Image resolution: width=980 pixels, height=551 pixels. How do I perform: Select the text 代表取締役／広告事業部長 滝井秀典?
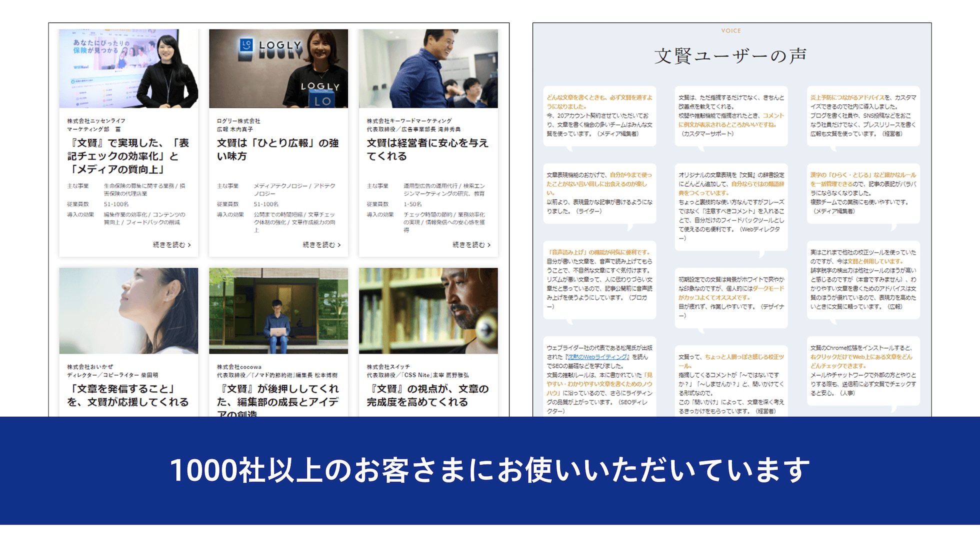pos(414,129)
